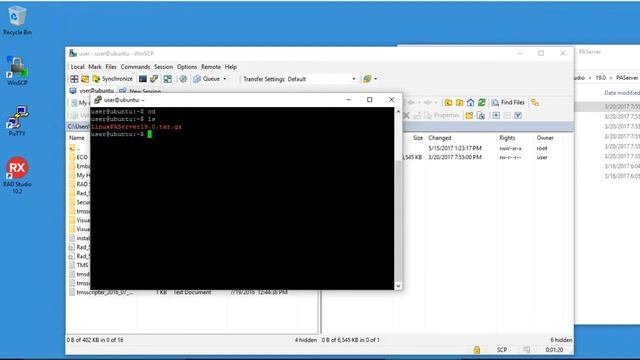Open the PuTTY desktop shortcut
Image resolution: width=640 pixels, height=360 pixels.
coord(17,121)
